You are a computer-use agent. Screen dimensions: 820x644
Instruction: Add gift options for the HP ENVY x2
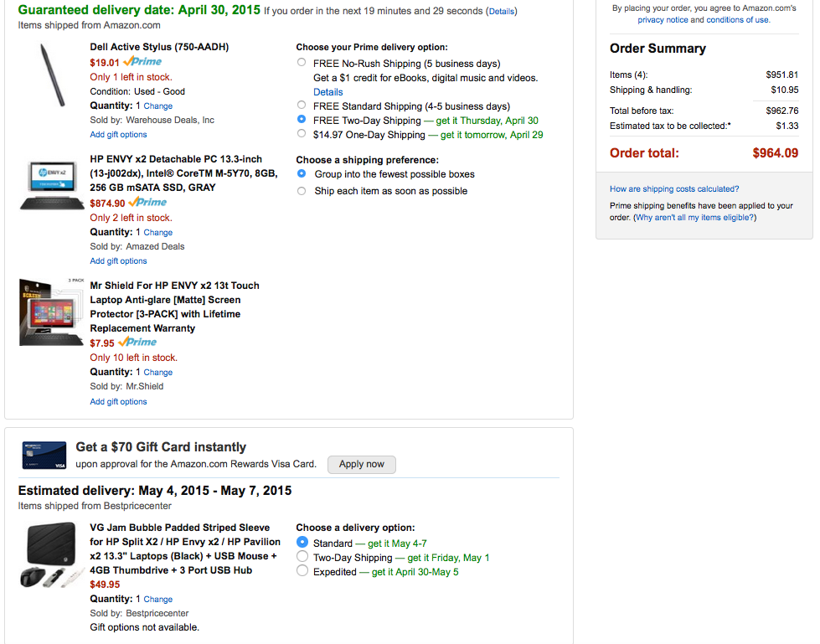118,261
